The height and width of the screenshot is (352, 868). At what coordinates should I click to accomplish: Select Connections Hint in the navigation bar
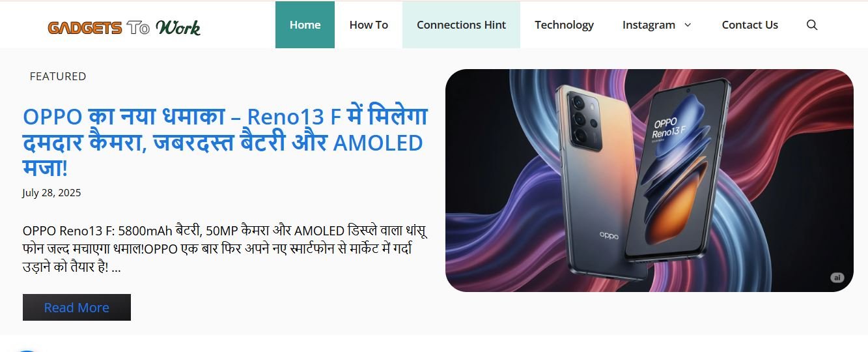(x=461, y=25)
